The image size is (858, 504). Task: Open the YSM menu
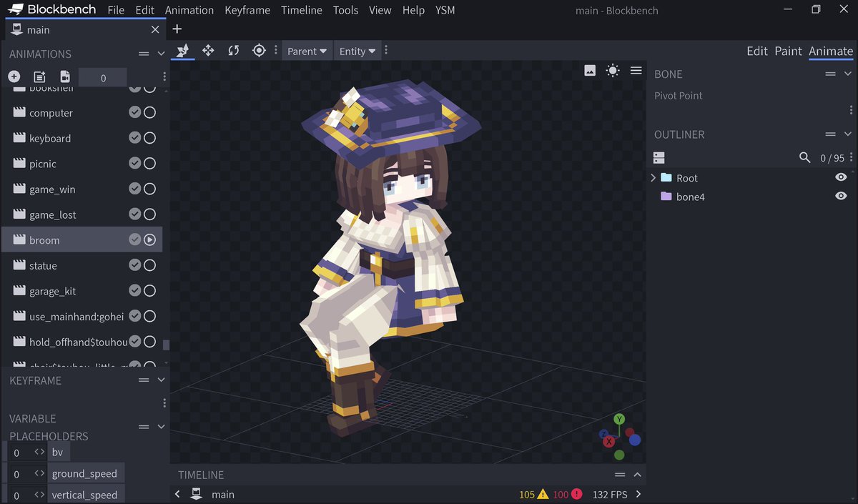coord(445,10)
